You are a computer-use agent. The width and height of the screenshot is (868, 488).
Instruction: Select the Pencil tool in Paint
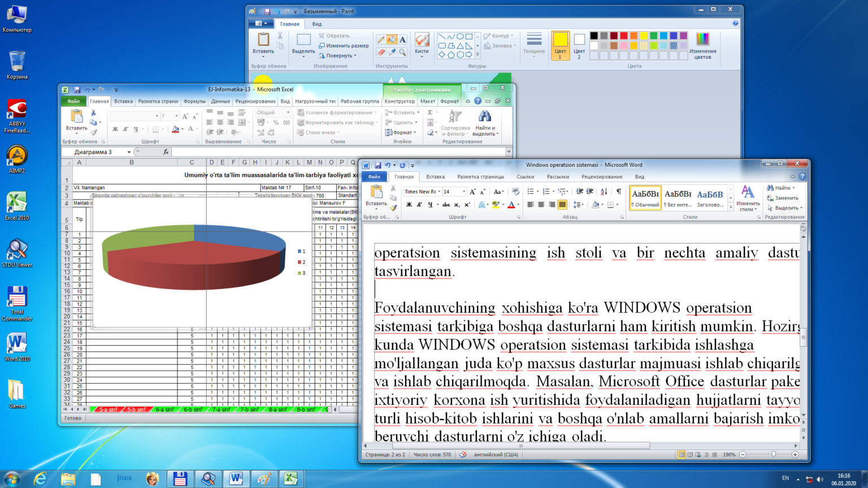click(381, 39)
